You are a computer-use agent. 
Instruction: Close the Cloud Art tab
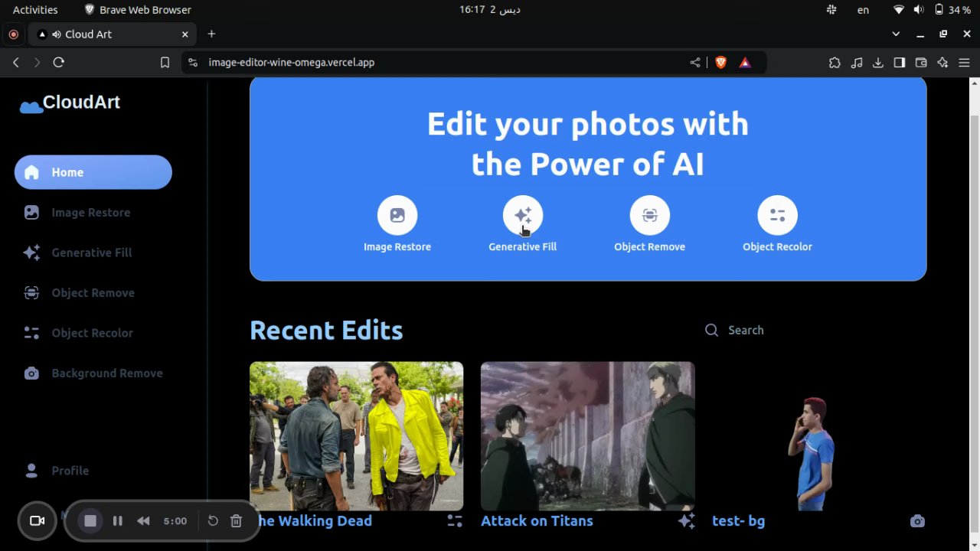(185, 34)
